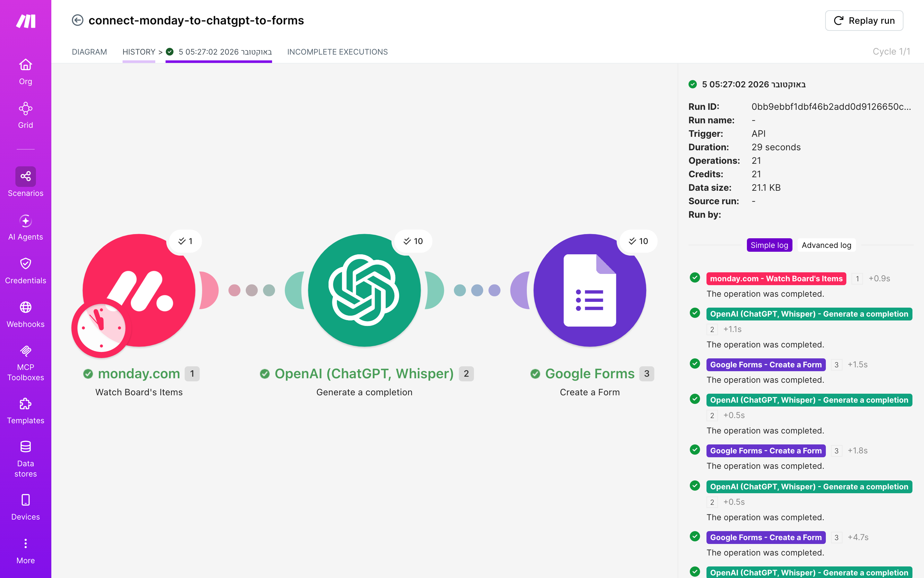
Task: Open the Grid section
Action: point(26,116)
